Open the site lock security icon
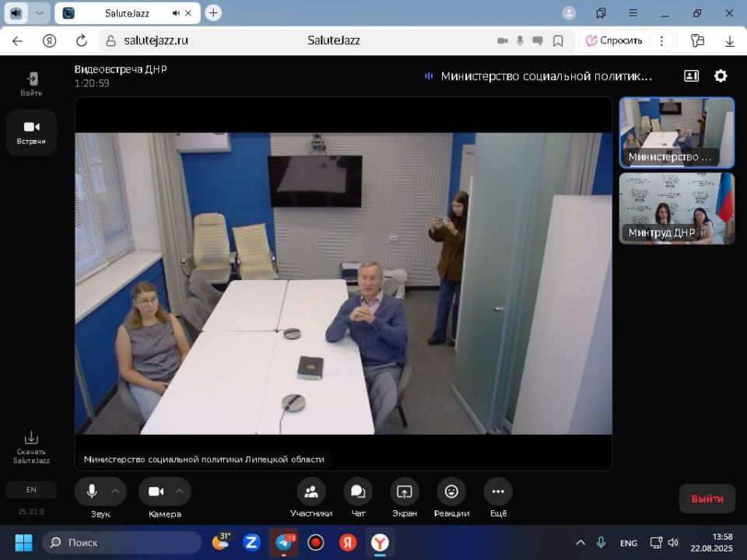The width and height of the screenshot is (747, 560). pos(110,41)
